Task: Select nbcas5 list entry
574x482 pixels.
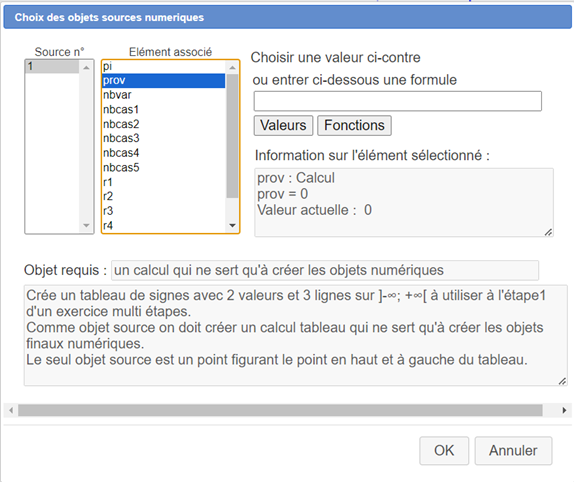Action: (x=163, y=167)
